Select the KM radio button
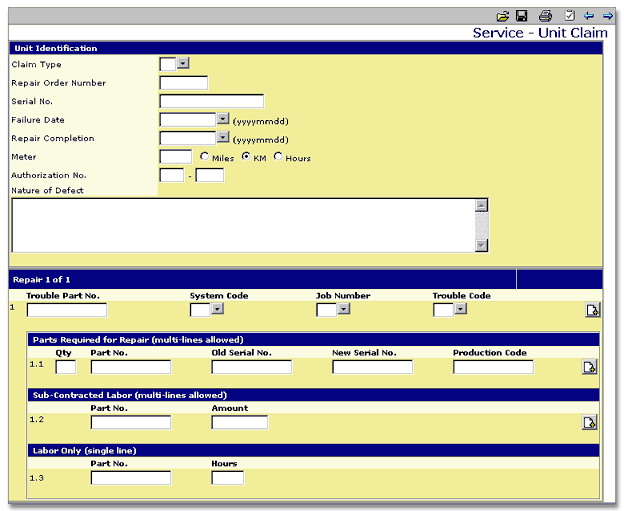Image resolution: width=624 pixels, height=511 pixels. point(246,157)
